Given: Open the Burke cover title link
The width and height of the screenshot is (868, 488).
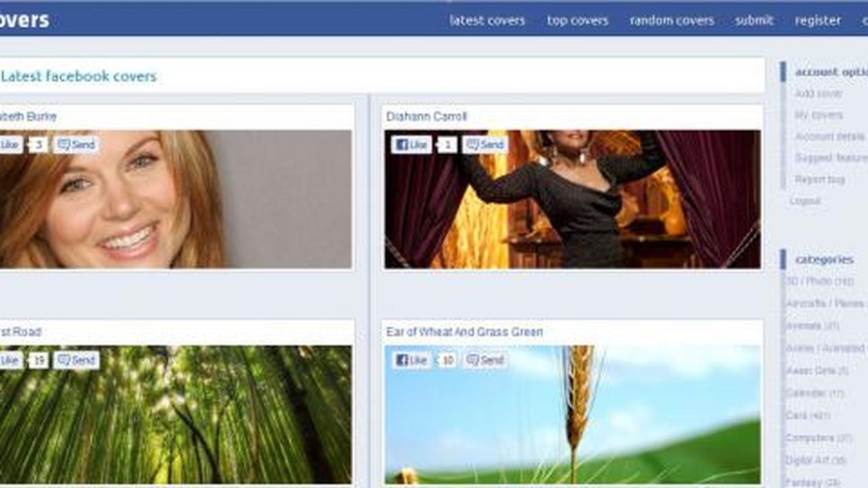Looking at the screenshot, I should point(28,117).
